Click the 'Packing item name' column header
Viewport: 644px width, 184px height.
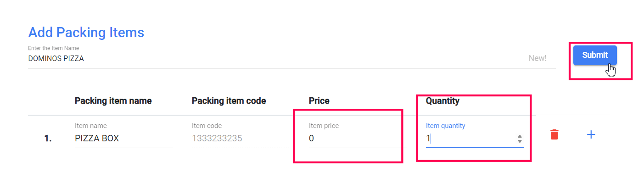click(113, 101)
